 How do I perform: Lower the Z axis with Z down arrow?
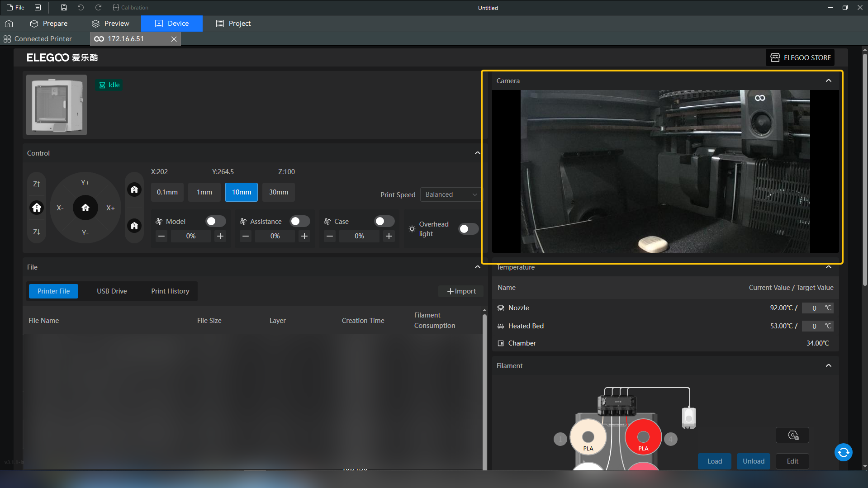37,232
